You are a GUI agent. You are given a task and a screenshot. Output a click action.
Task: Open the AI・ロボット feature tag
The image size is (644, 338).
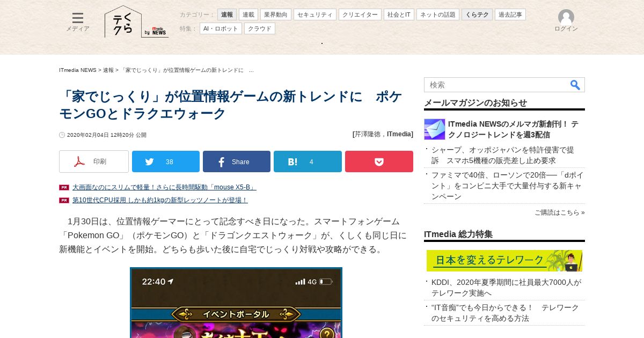221,28
